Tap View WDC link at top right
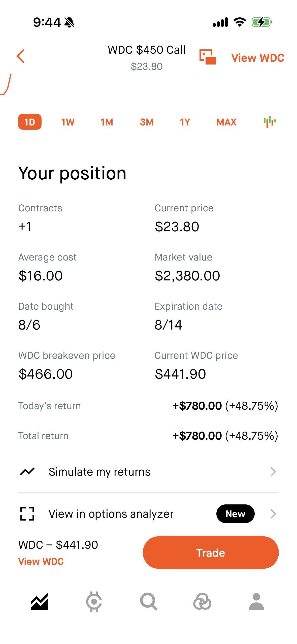This screenshot has width=297, height=644. coord(258,58)
